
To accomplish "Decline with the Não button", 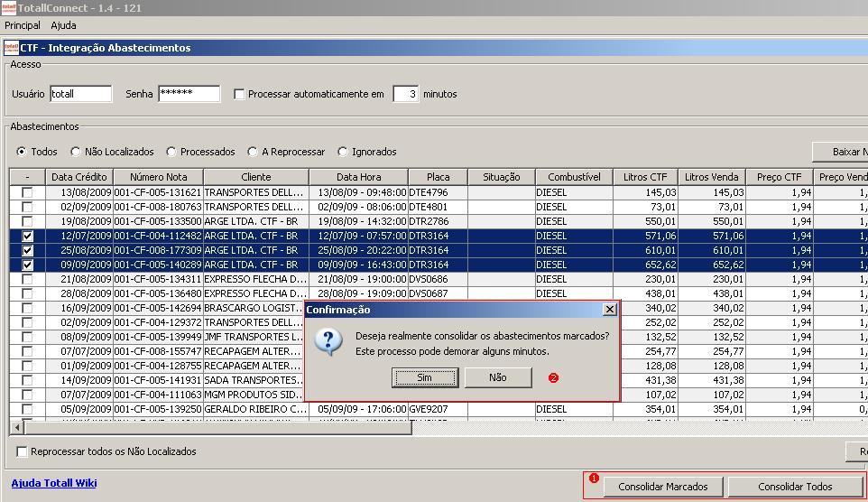I will coord(498,377).
